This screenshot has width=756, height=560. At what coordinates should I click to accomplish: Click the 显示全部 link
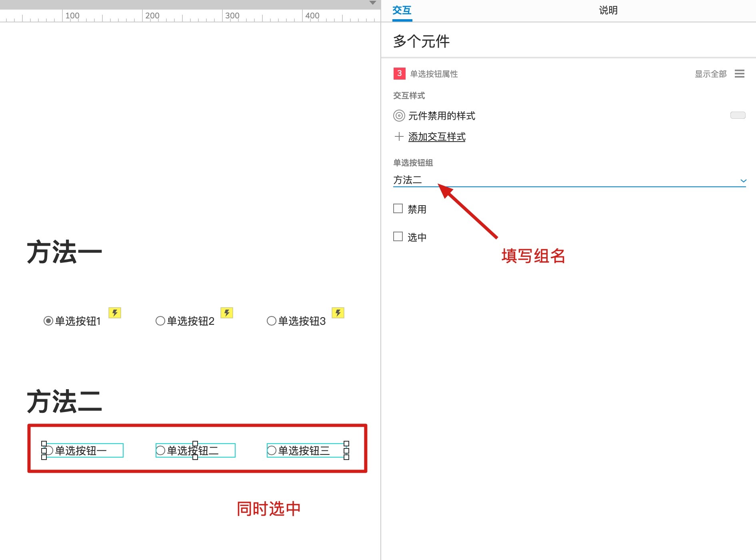[x=710, y=74]
